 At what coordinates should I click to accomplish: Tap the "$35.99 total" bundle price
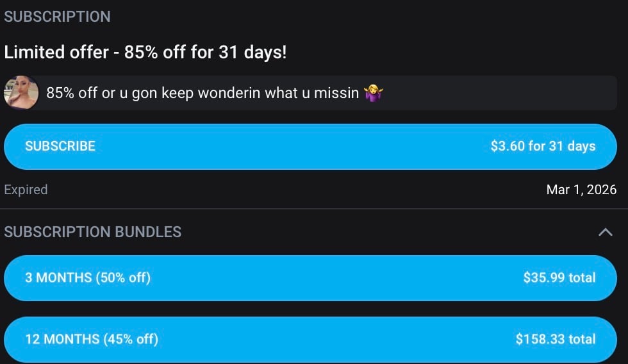[559, 277]
